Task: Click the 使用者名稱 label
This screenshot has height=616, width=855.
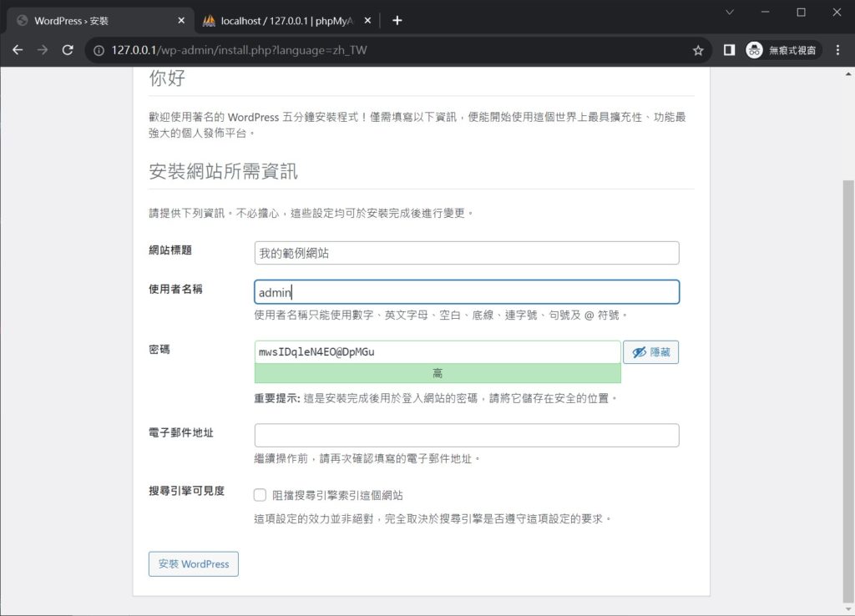Action: tap(175, 289)
